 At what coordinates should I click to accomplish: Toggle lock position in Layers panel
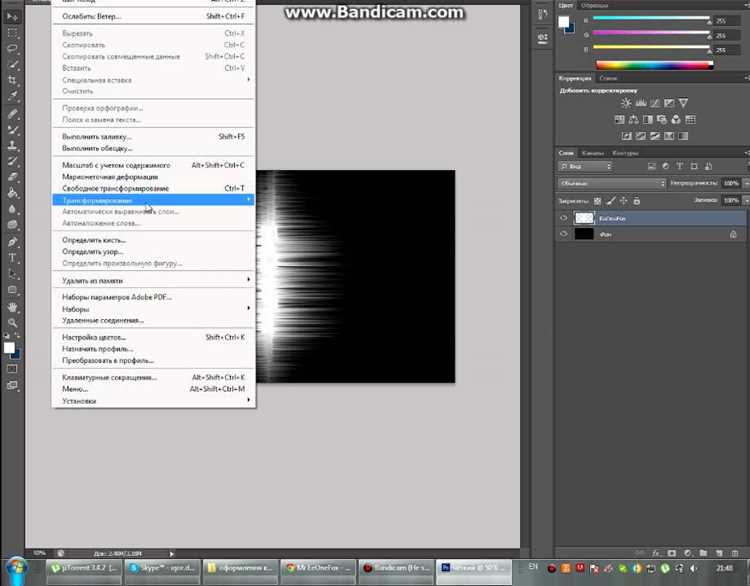624,201
